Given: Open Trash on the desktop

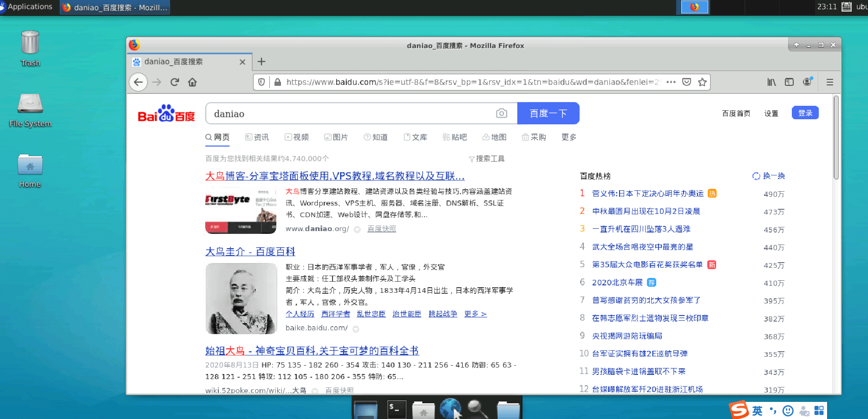Looking at the screenshot, I should tap(30, 48).
